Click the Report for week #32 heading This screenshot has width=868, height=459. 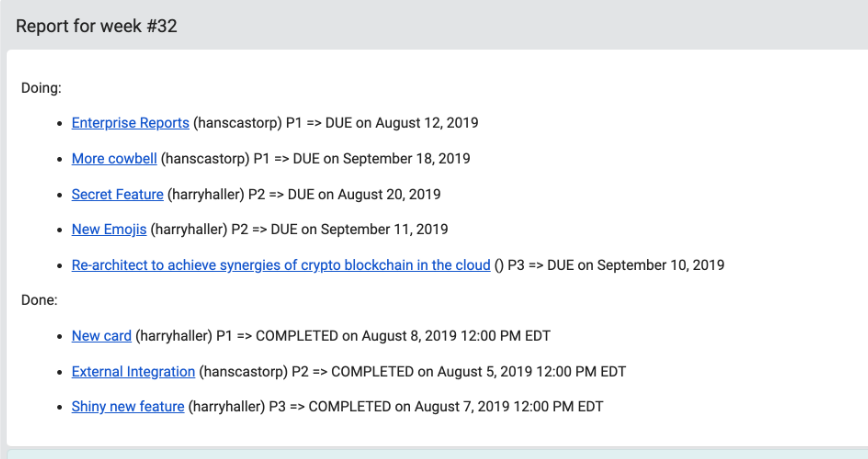[x=96, y=26]
